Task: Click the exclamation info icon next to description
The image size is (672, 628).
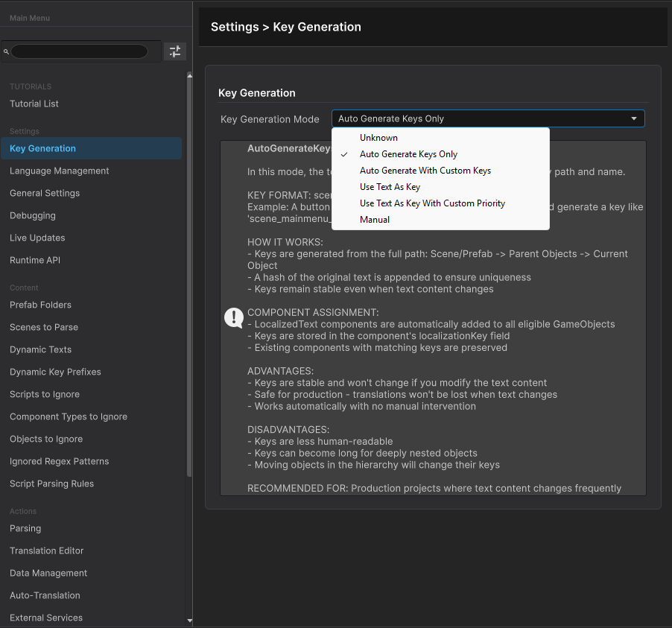Action: click(x=233, y=317)
